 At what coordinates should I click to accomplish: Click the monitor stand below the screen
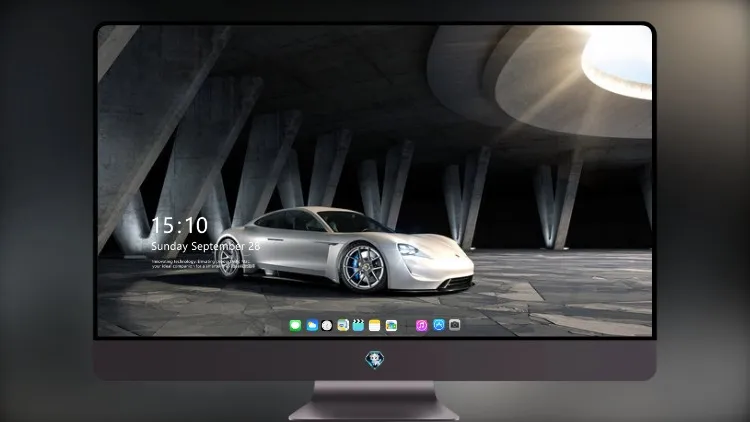click(375, 401)
